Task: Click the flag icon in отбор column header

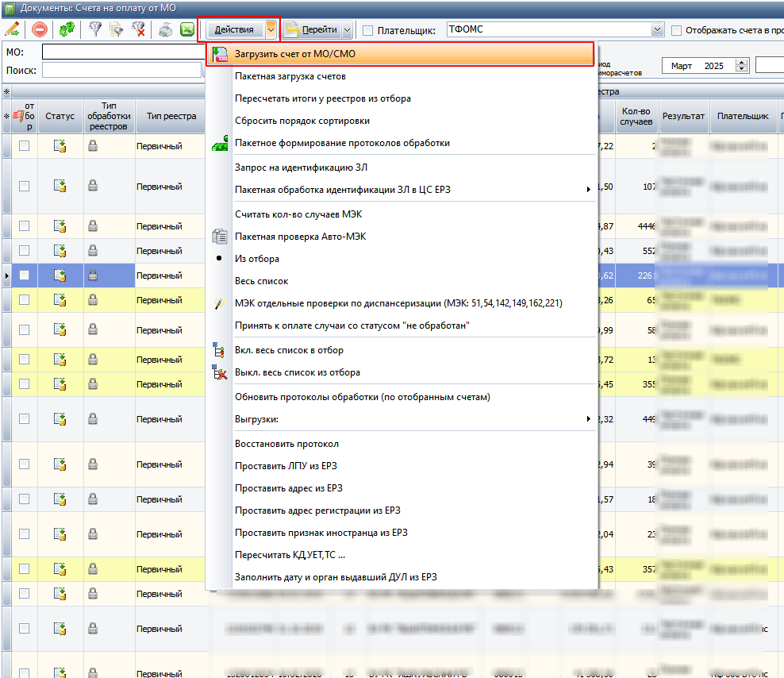Action: click(x=18, y=116)
